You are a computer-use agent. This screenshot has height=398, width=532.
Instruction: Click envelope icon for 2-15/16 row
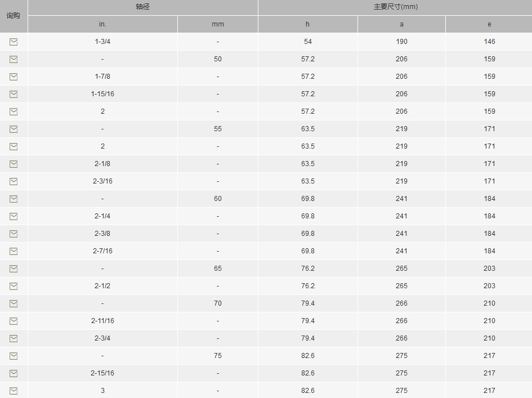(14, 374)
